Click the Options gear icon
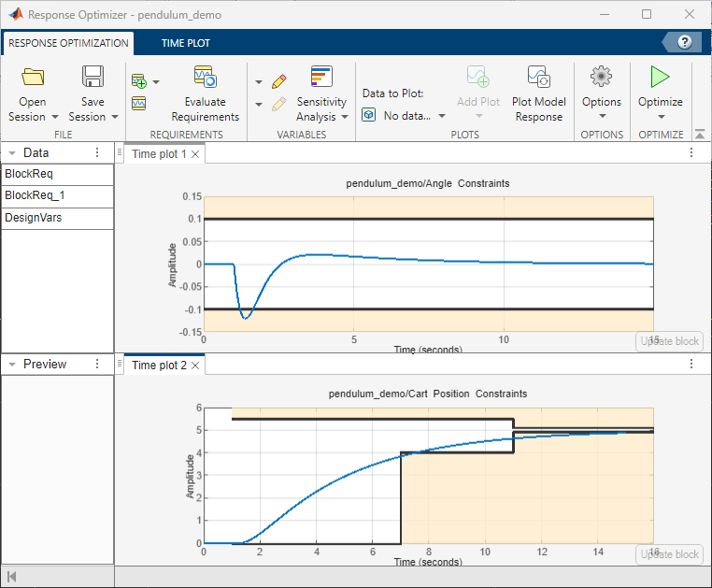The image size is (712, 588). click(601, 77)
